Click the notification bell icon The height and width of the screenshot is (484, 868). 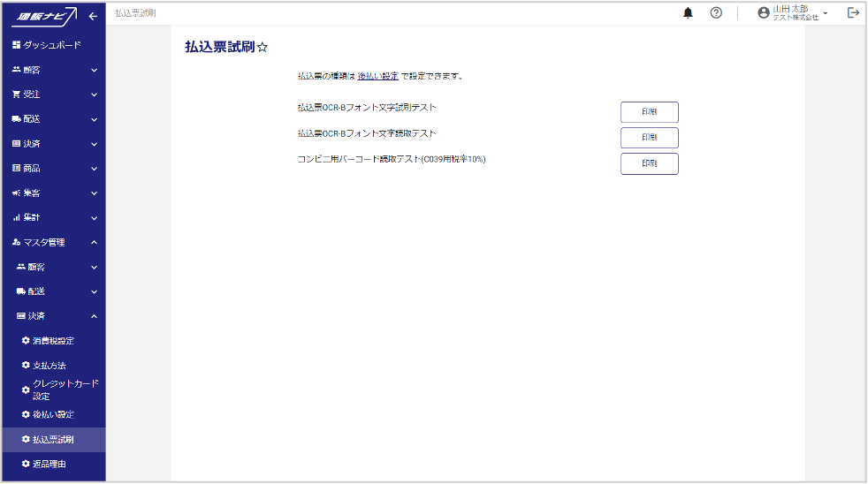click(x=688, y=13)
